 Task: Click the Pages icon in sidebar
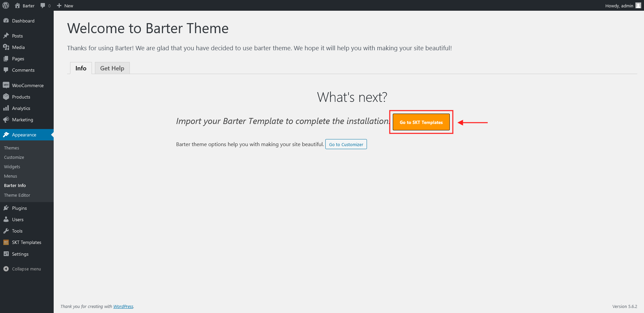point(6,58)
